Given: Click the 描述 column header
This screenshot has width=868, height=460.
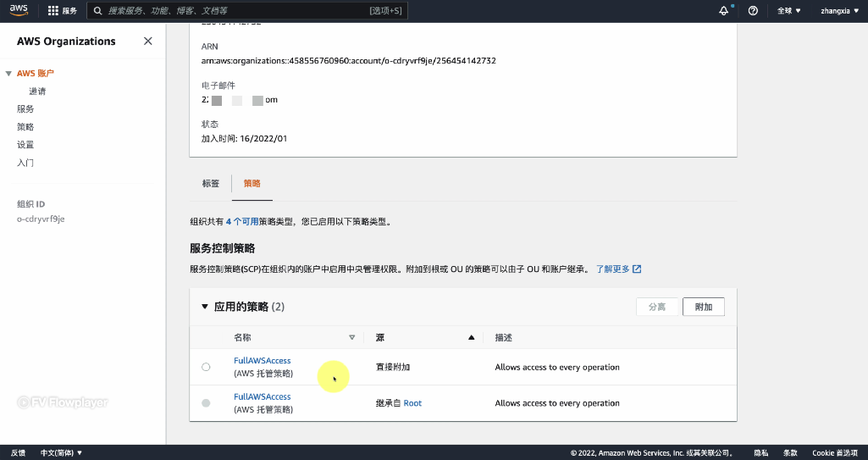Looking at the screenshot, I should (504, 337).
